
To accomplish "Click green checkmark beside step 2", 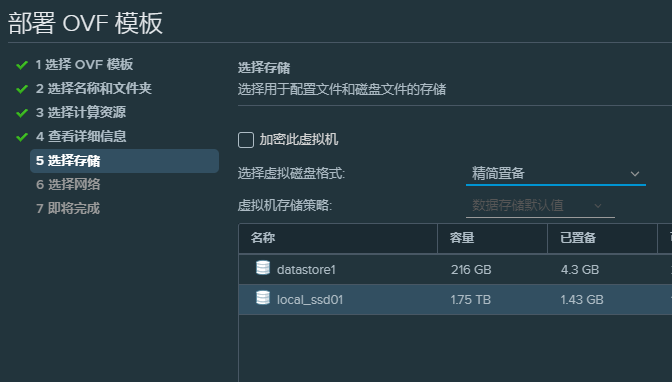I will [x=22, y=89].
